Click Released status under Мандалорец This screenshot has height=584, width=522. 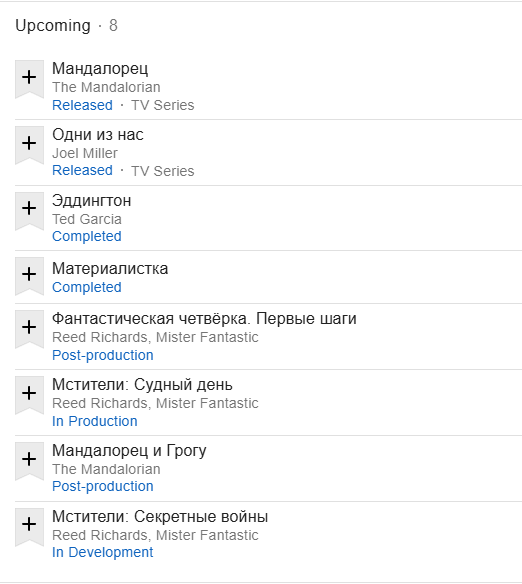(82, 105)
